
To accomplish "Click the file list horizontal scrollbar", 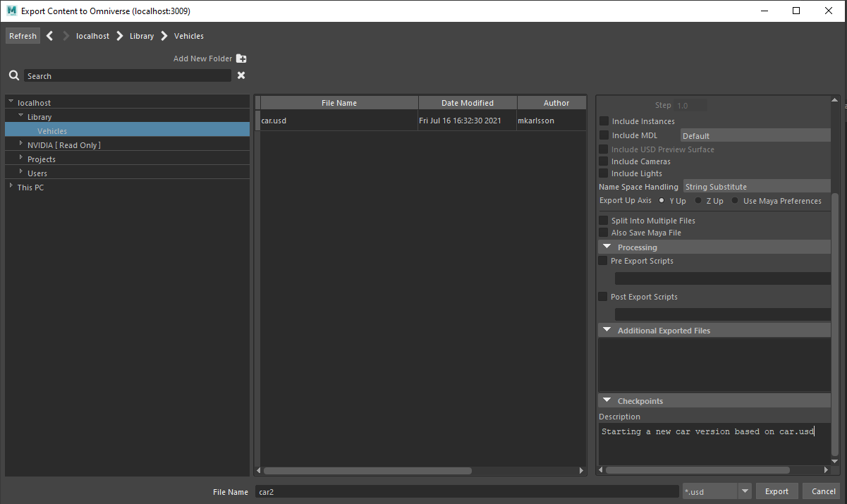I will [367, 470].
